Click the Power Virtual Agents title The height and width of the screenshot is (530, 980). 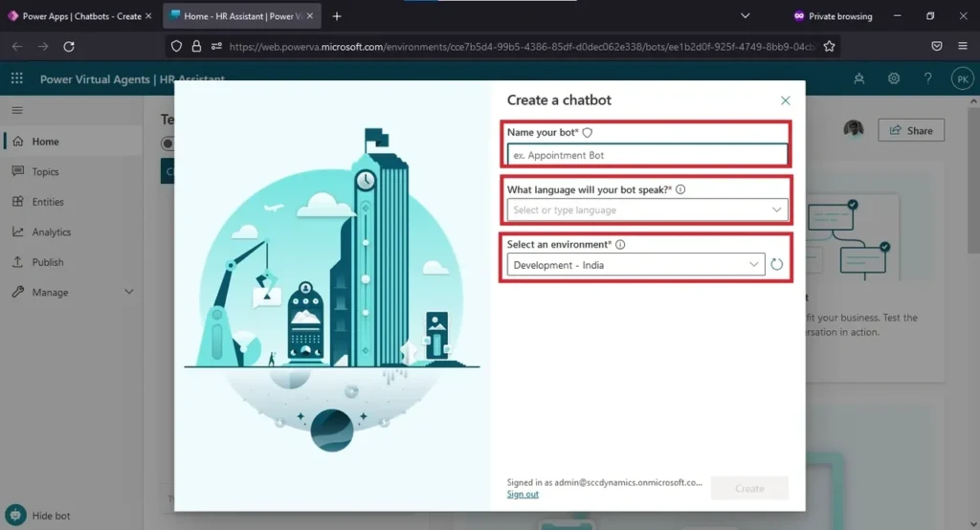coord(95,79)
